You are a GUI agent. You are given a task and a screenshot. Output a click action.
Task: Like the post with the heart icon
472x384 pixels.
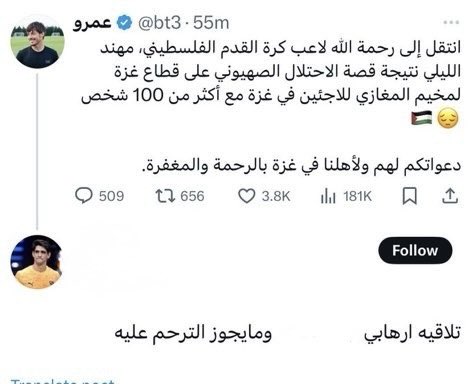coord(246,196)
